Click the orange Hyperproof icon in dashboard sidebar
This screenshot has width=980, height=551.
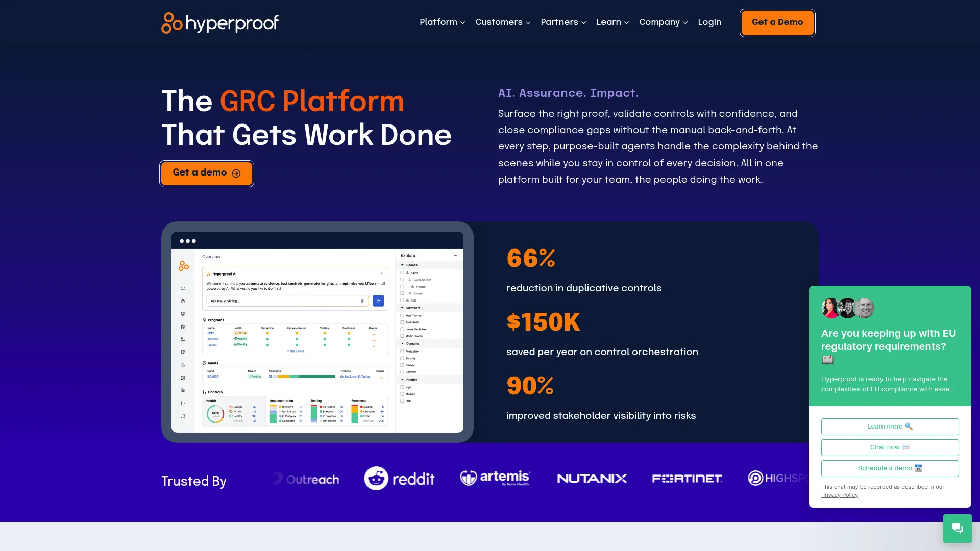click(184, 266)
